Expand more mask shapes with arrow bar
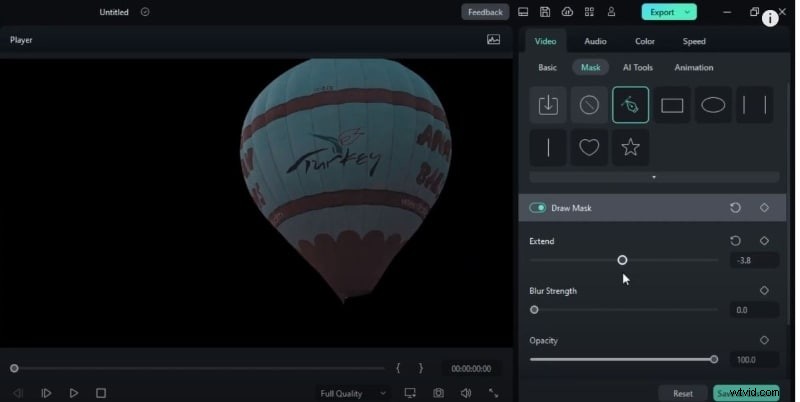The width and height of the screenshot is (800, 402). pos(654,178)
